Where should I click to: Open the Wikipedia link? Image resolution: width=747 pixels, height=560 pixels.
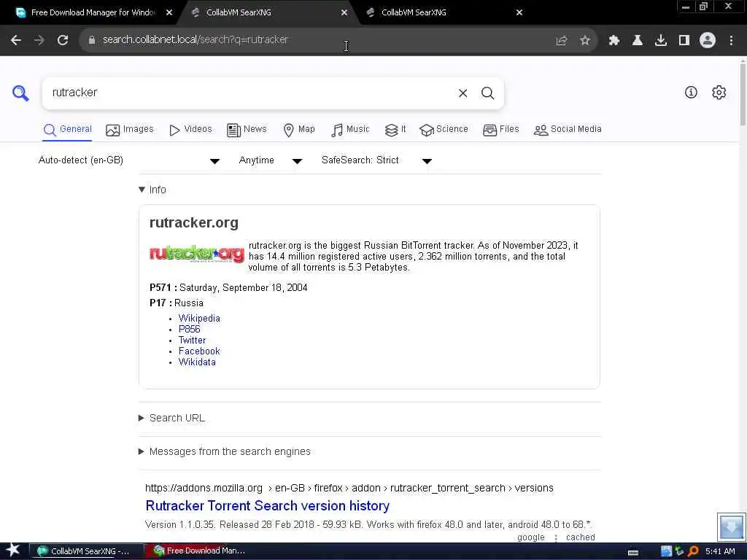(x=199, y=318)
